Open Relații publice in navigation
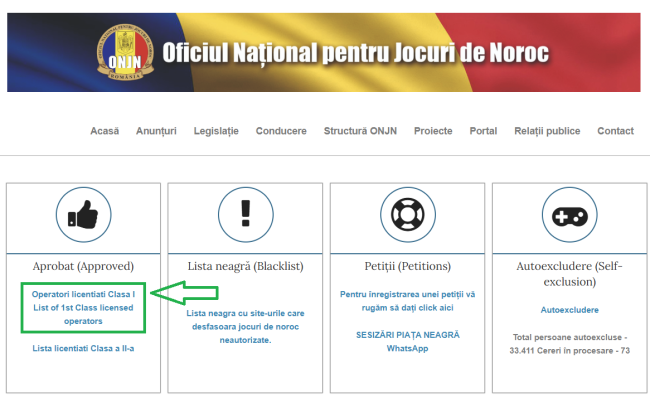The width and height of the screenshot is (650, 397). click(x=547, y=131)
